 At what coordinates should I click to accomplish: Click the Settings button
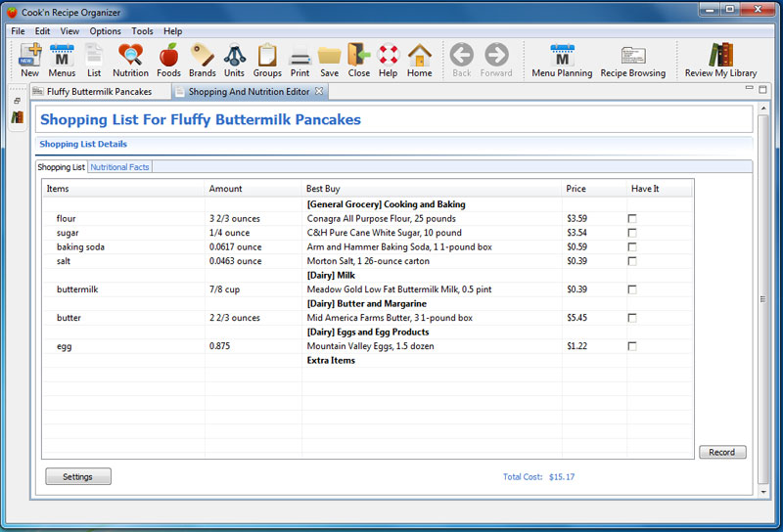tap(78, 476)
